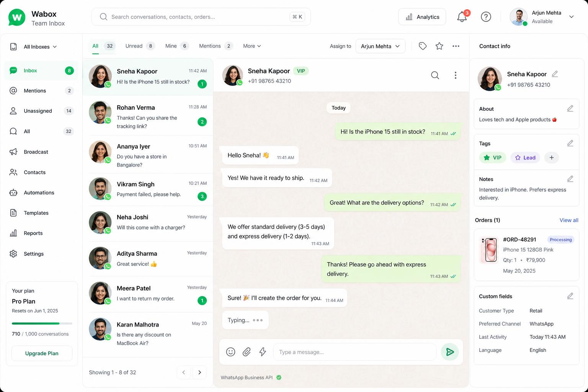Viewport: 588px width, 392px height.
Task: Add a new tag with plus button
Action: click(x=552, y=157)
